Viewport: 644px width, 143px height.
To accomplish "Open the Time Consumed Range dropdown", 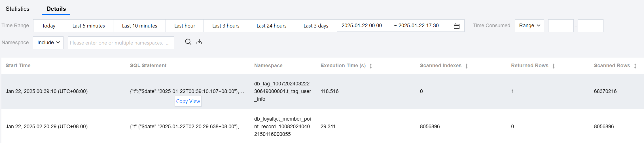I will point(529,26).
